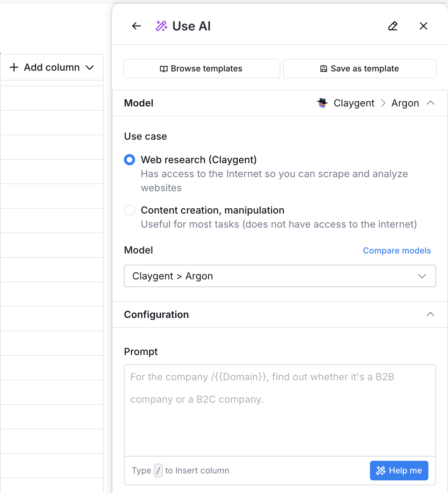The image size is (448, 493).
Task: Click Save as template button
Action: 360,69
